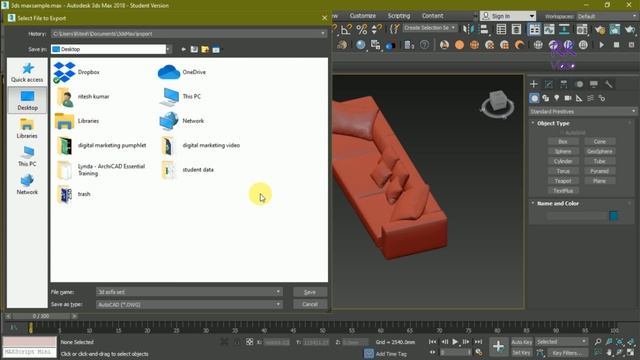This screenshot has height=360, width=640.
Task: Open the Scripting menu
Action: (399, 16)
